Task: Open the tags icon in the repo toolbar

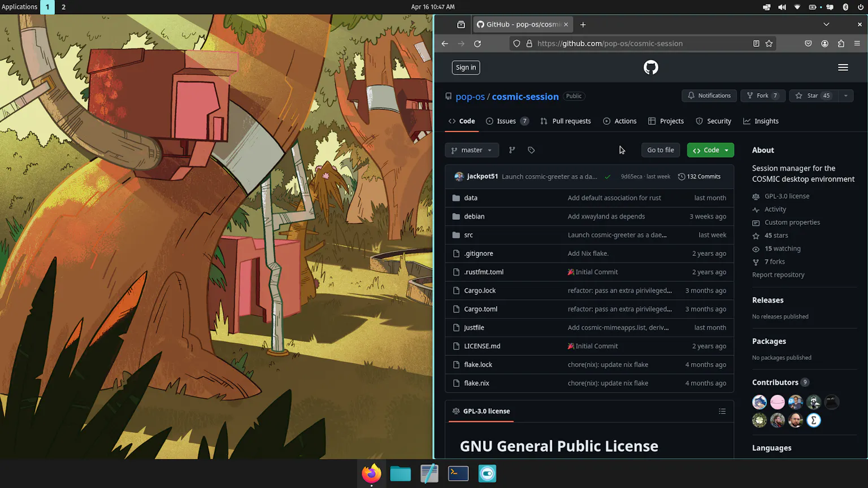Action: tap(531, 150)
